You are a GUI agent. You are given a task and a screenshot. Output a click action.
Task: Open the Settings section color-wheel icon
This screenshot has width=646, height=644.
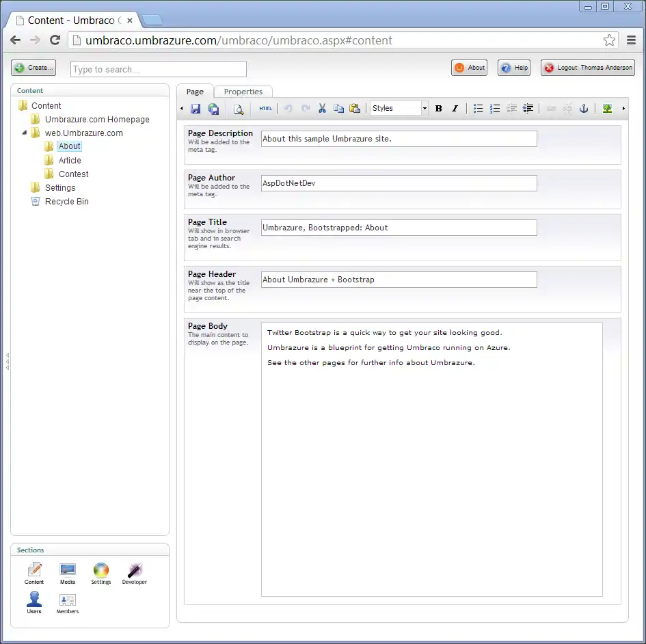coord(101,573)
